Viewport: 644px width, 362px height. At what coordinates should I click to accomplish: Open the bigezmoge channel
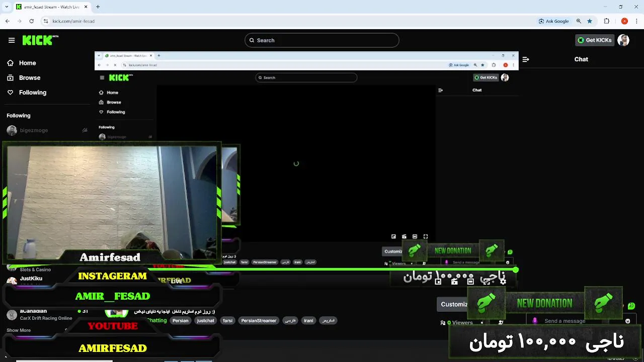point(34,130)
